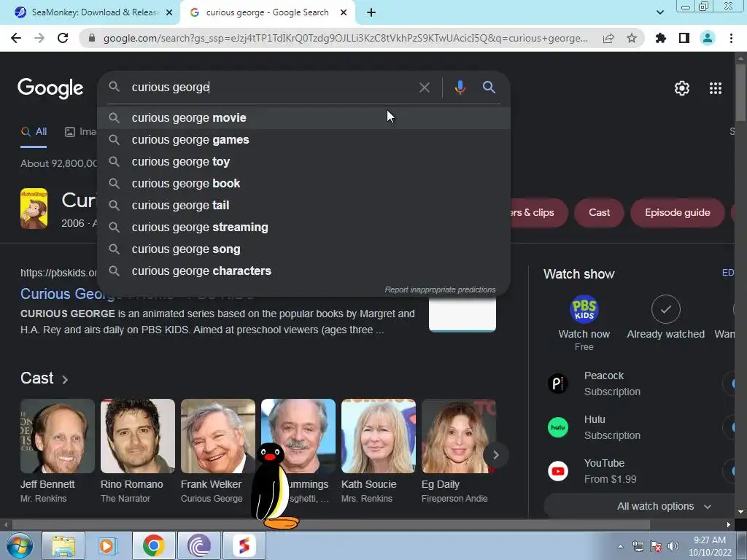Image resolution: width=747 pixels, height=560 pixels.
Task: Open the Windows Start button
Action: (20, 545)
